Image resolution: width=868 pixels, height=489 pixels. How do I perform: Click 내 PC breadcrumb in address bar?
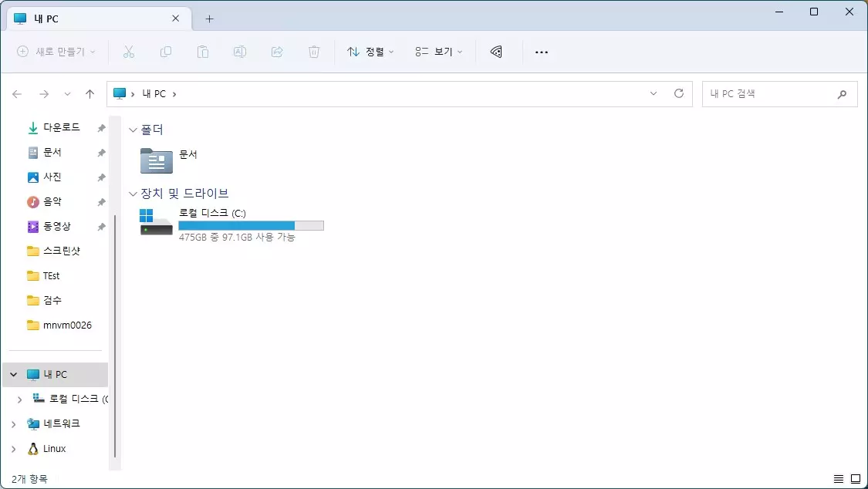coord(154,94)
